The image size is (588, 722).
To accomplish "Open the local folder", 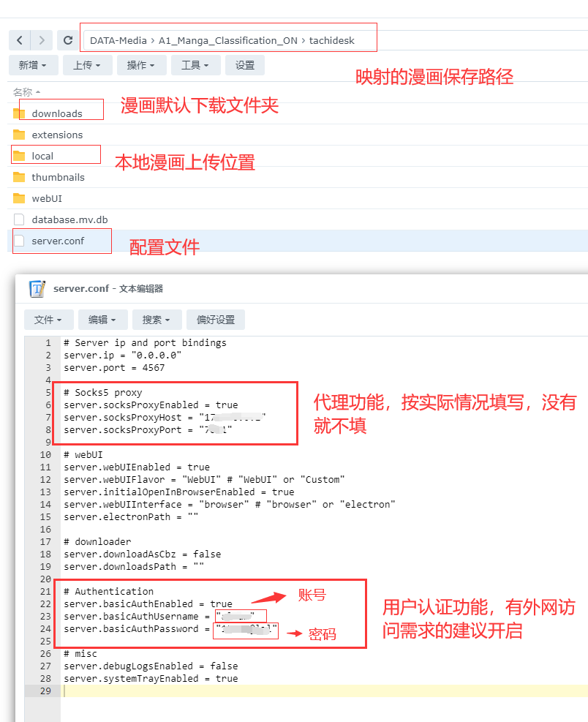I will click(x=42, y=156).
